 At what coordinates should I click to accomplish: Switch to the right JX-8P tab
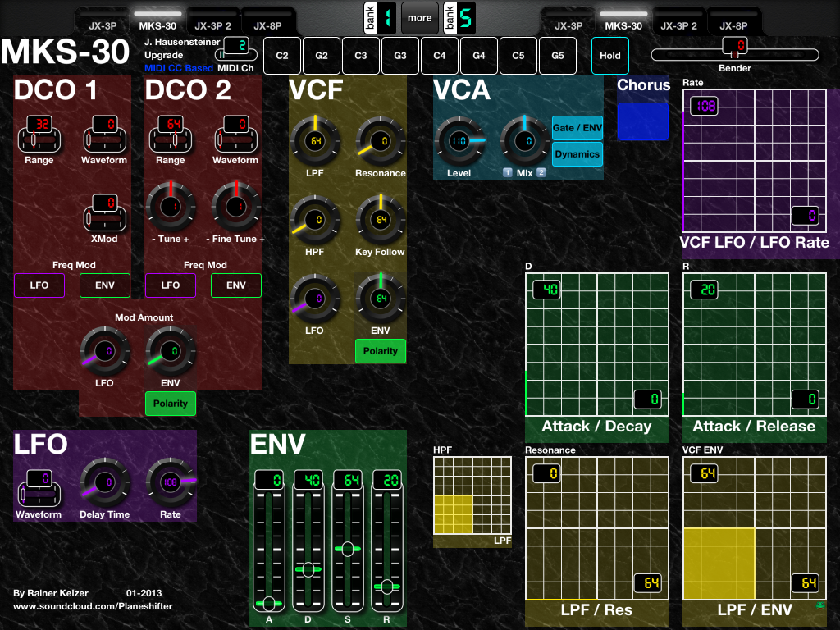(x=734, y=21)
